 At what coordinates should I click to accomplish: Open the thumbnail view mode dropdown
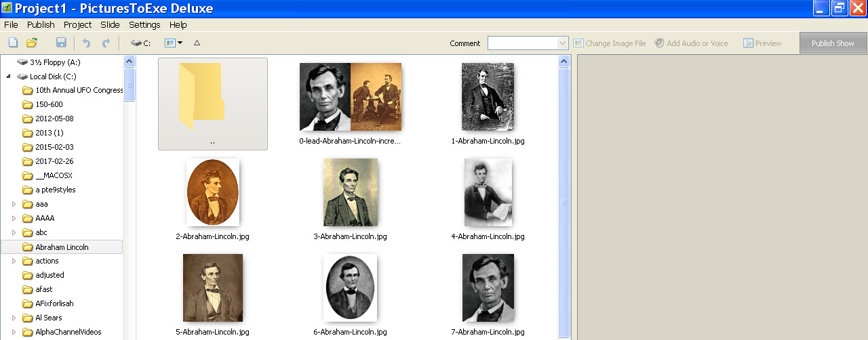[180, 43]
